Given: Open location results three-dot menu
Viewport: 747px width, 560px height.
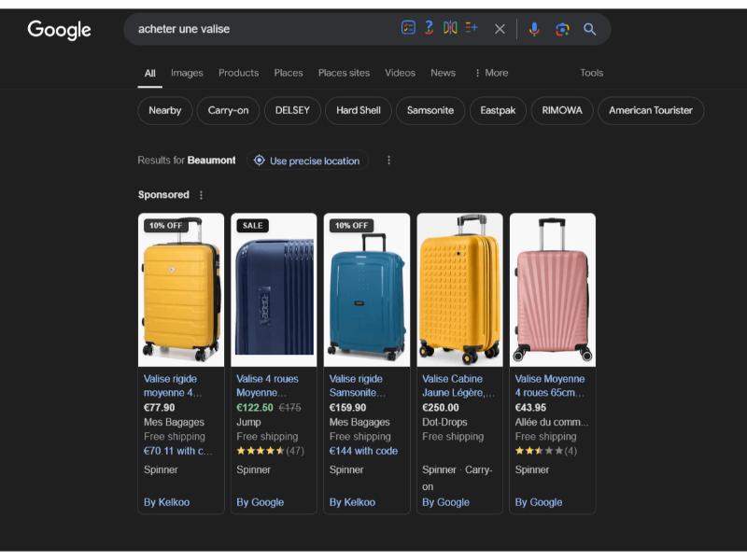Looking at the screenshot, I should 388,161.
